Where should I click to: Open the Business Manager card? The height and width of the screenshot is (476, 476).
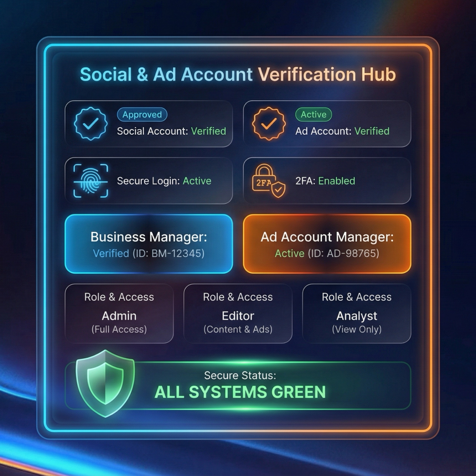pyautogui.click(x=149, y=244)
